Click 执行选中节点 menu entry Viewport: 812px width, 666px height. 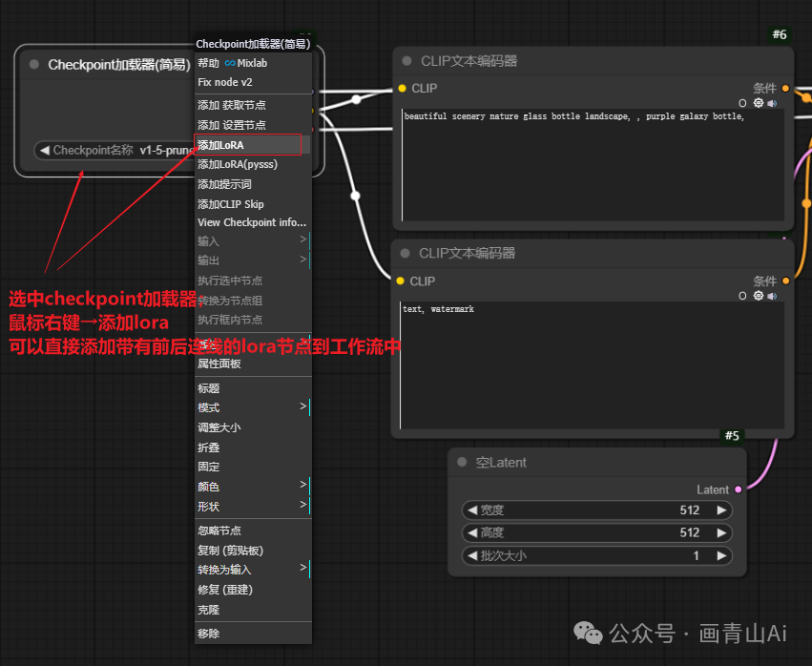click(x=253, y=281)
